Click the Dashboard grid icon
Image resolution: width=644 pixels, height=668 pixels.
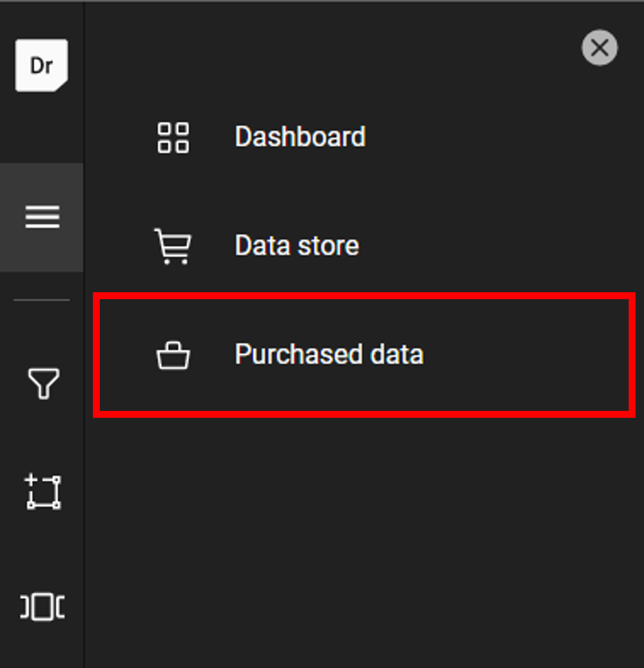pyautogui.click(x=173, y=137)
